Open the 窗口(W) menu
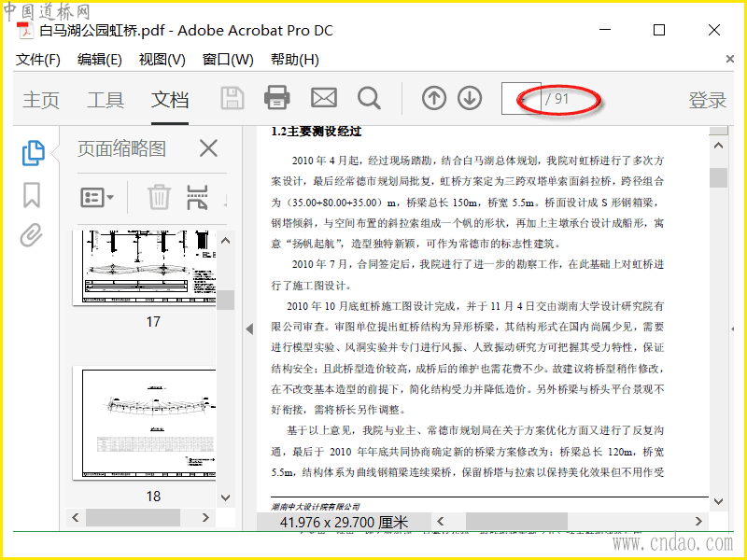Image resolution: width=747 pixels, height=560 pixels. pos(228,60)
